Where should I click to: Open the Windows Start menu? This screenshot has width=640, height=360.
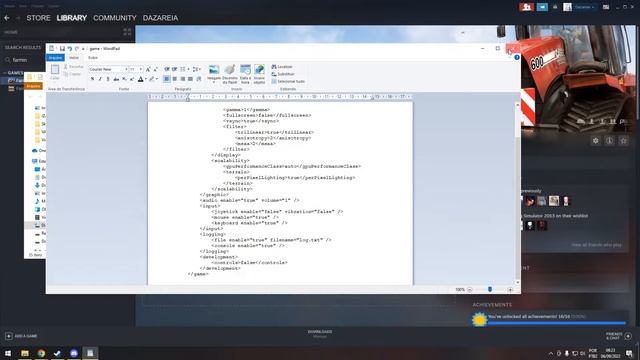point(8,353)
